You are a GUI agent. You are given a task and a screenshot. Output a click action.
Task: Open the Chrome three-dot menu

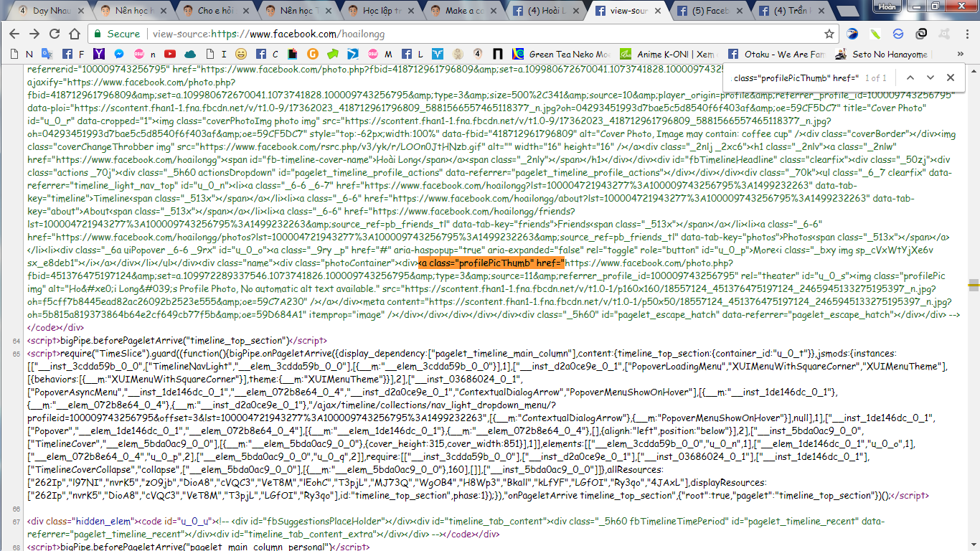point(966,34)
